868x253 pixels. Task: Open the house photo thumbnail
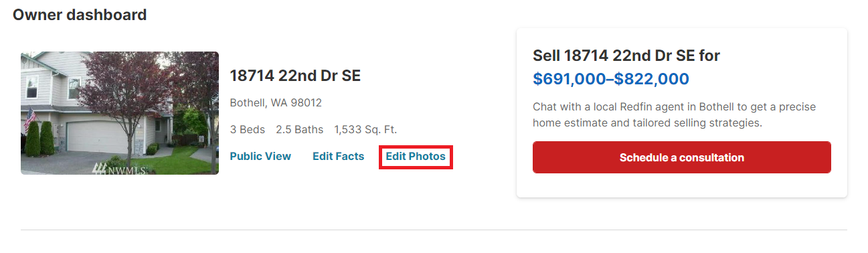coord(120,113)
